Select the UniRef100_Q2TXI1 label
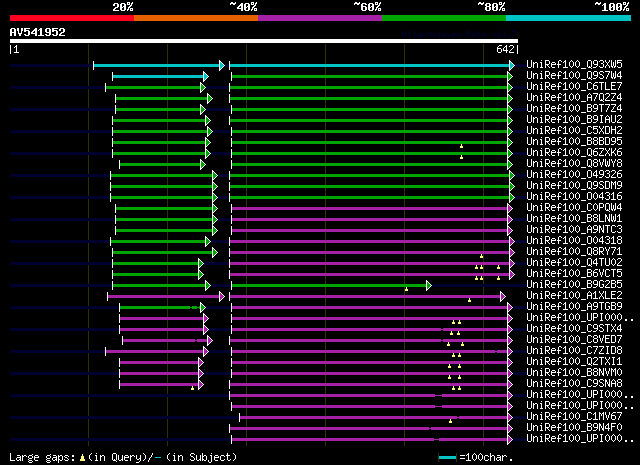 point(574,362)
